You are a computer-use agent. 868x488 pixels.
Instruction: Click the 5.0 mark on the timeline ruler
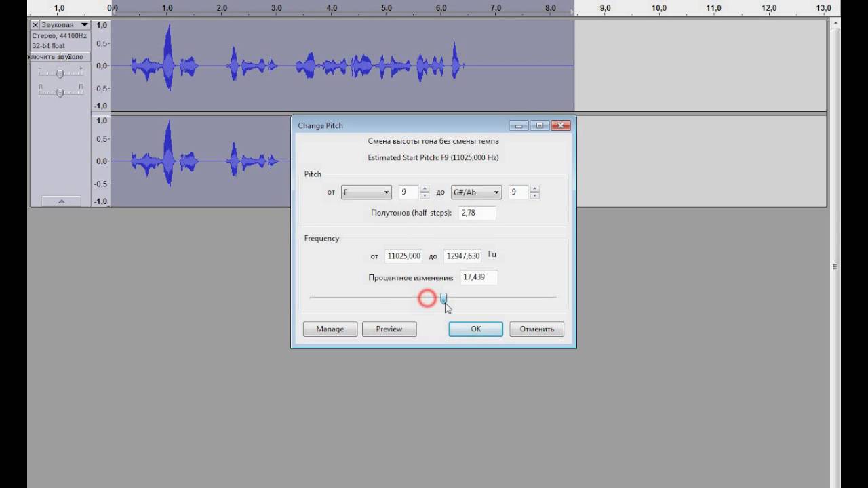coord(387,8)
